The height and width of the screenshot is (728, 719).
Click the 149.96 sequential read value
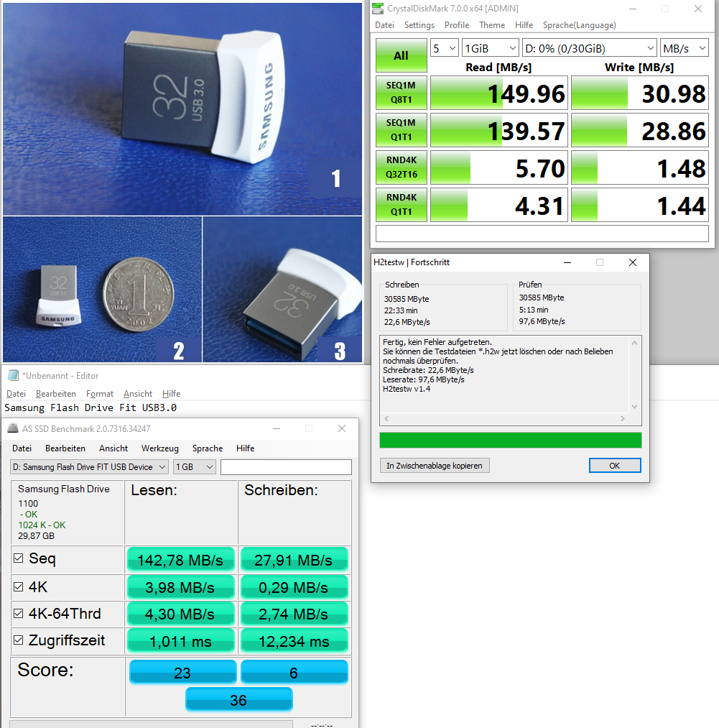[x=499, y=93]
